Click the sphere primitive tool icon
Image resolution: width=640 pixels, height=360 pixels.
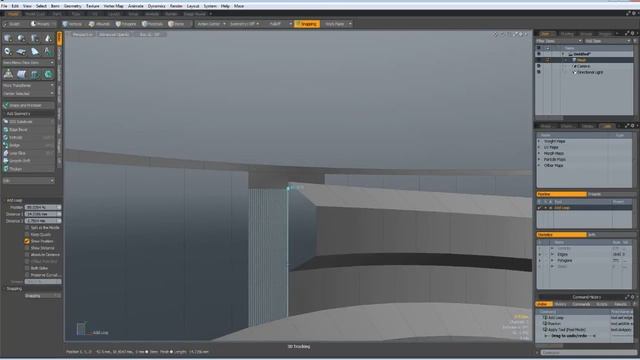[21, 38]
